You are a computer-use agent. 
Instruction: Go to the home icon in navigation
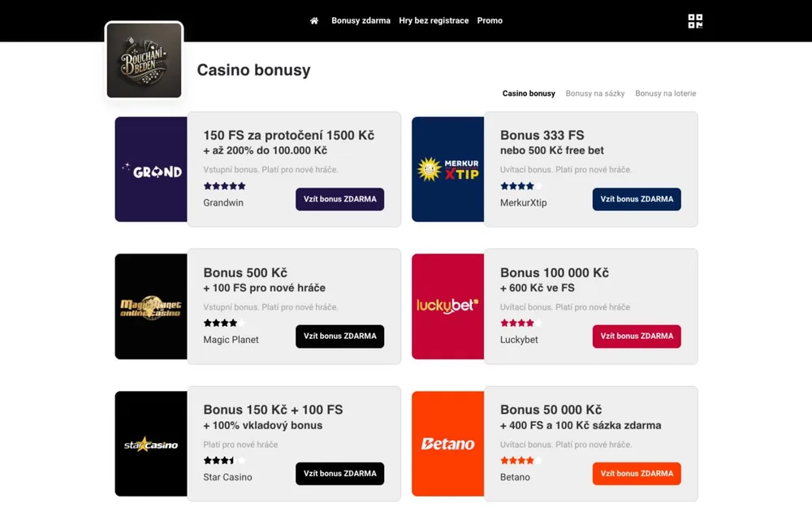[313, 21]
